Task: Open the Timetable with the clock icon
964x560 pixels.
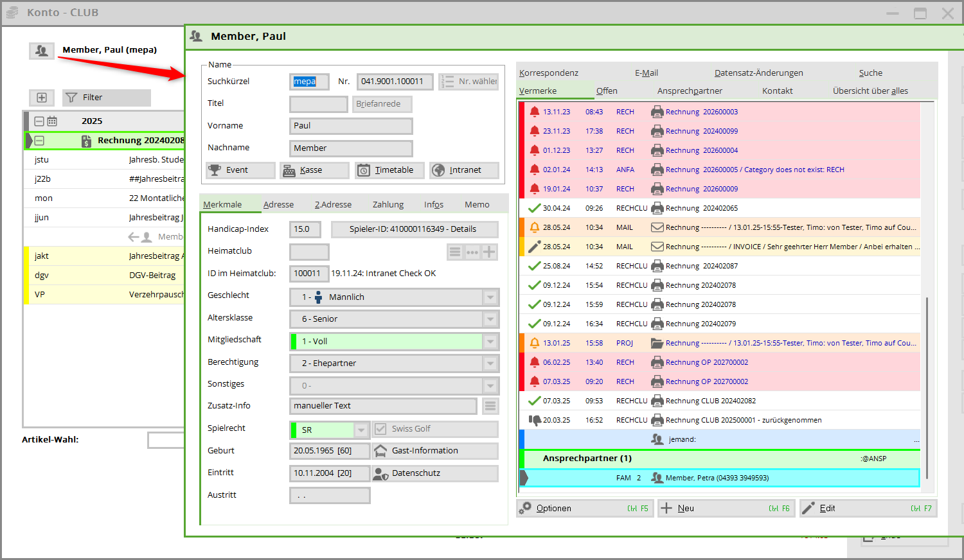Action: click(389, 170)
